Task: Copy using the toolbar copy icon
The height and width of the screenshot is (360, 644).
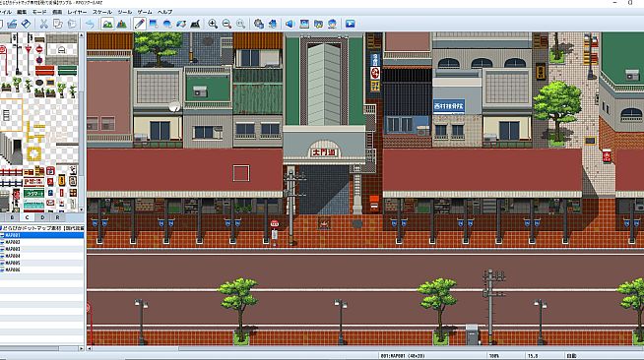Action: pyautogui.click(x=58, y=24)
